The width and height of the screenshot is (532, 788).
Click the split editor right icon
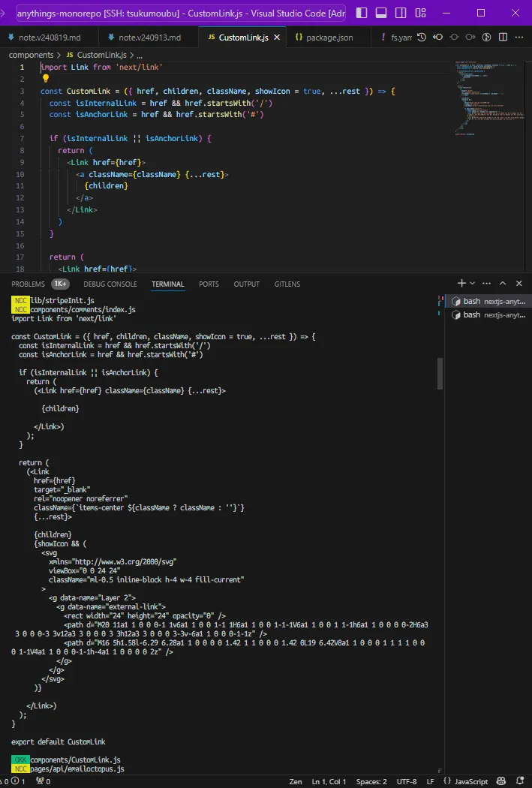coord(503,38)
